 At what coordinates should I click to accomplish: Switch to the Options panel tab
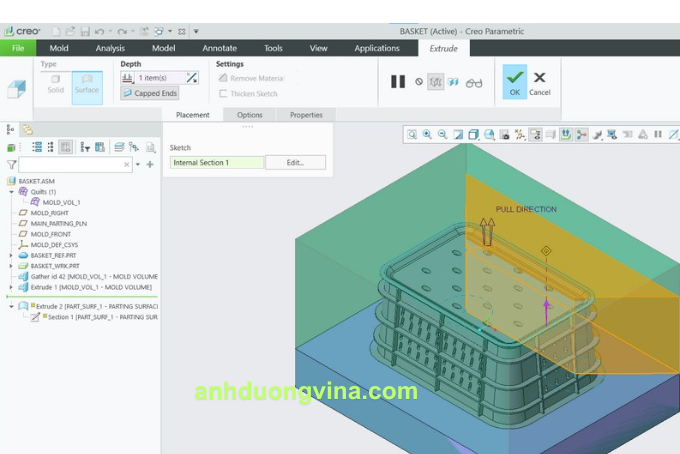click(x=249, y=115)
